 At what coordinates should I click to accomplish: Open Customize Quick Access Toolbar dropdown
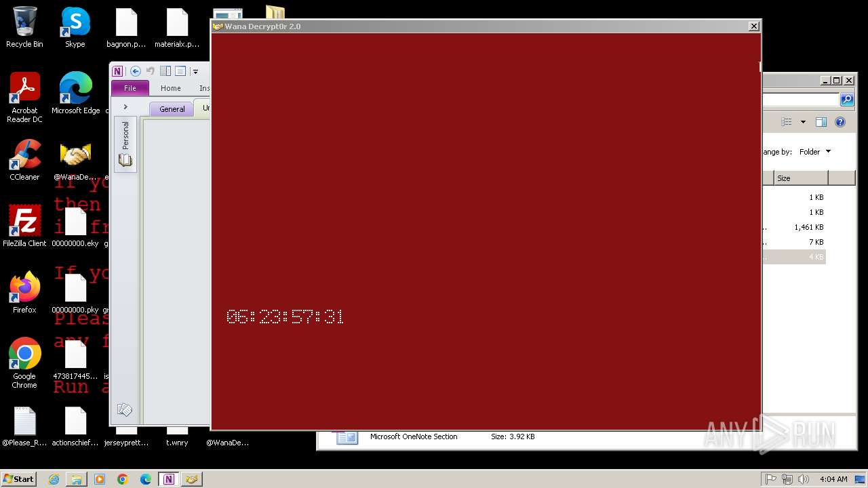(195, 71)
